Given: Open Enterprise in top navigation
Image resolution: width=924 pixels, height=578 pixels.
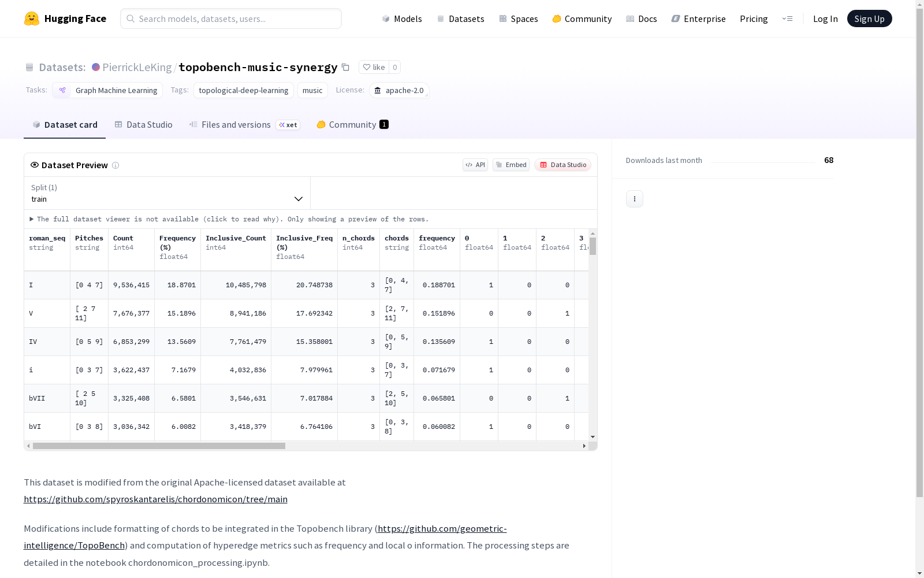Looking at the screenshot, I should [x=699, y=18].
